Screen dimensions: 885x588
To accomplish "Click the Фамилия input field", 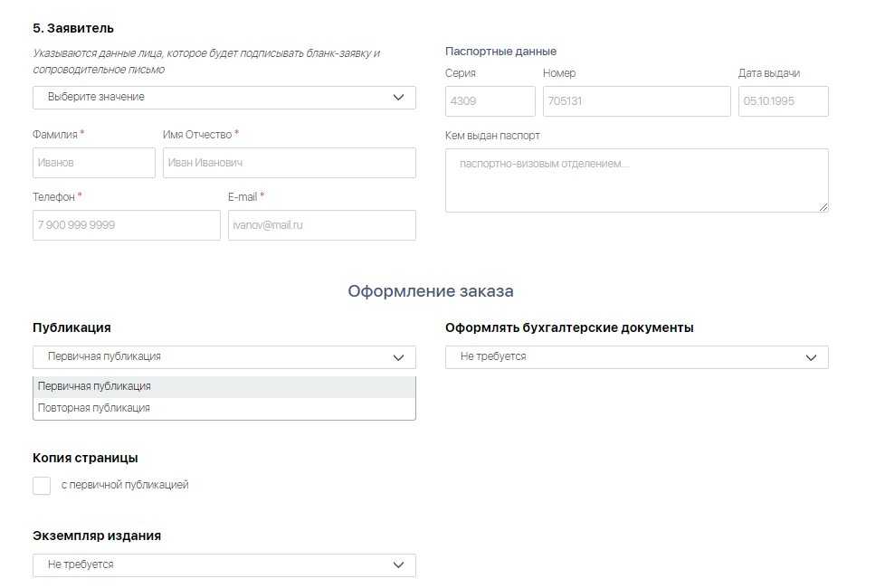I will [x=94, y=163].
